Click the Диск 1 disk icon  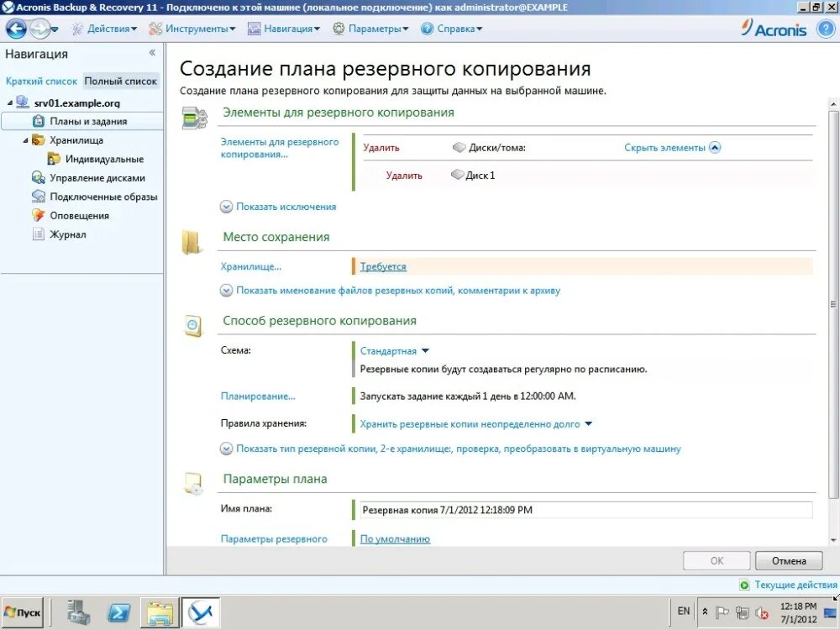(457, 175)
